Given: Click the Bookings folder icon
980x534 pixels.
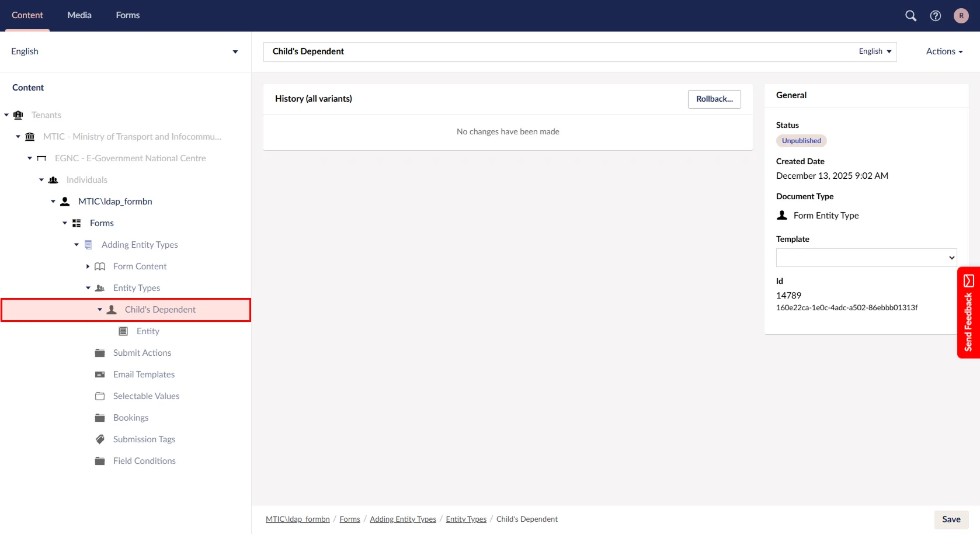Looking at the screenshot, I should pyautogui.click(x=100, y=418).
